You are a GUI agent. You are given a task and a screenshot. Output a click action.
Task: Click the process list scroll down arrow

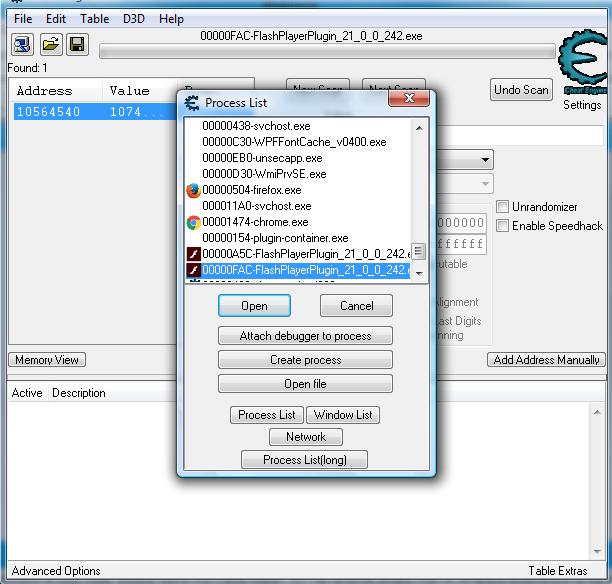click(419, 272)
